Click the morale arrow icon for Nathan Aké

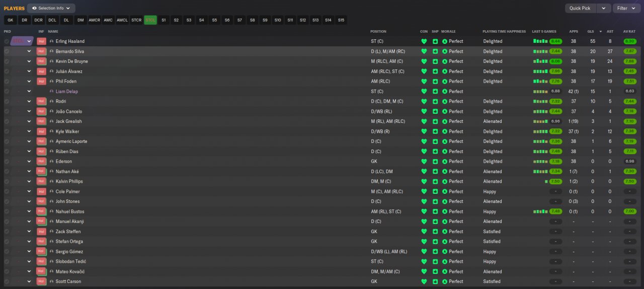point(445,171)
